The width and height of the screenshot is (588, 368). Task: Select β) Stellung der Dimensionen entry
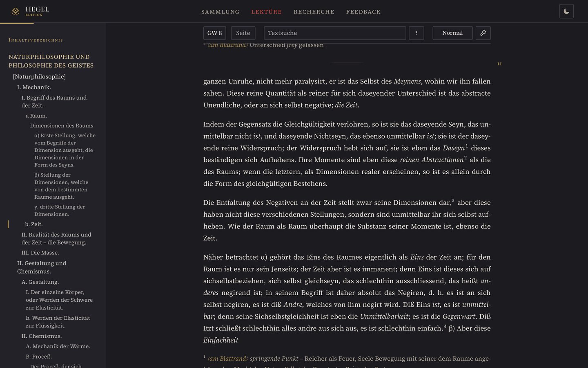[61, 186]
